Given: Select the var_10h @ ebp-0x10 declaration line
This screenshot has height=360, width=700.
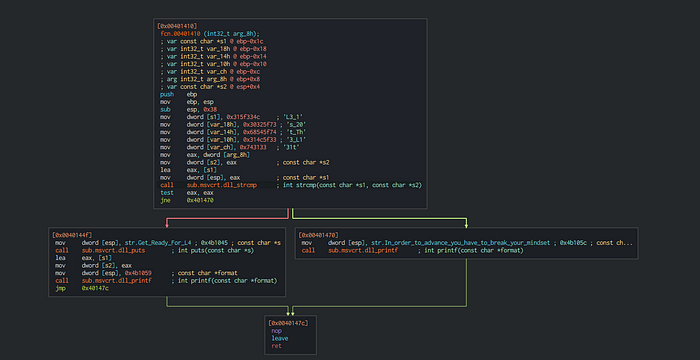Looking at the screenshot, I should tap(213, 64).
